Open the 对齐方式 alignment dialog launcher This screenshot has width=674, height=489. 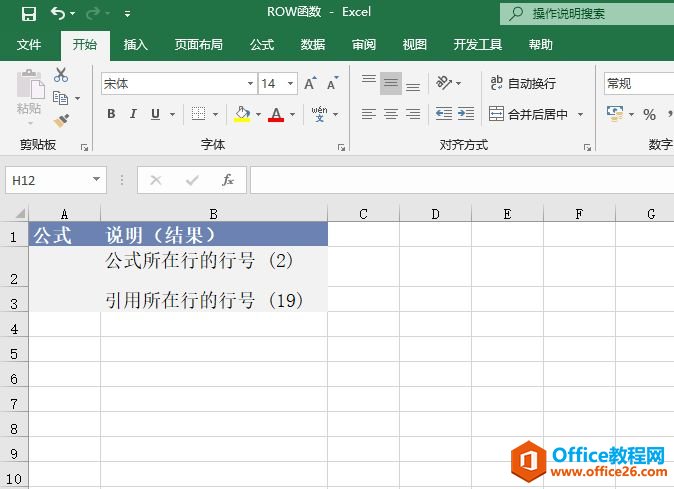pos(587,147)
